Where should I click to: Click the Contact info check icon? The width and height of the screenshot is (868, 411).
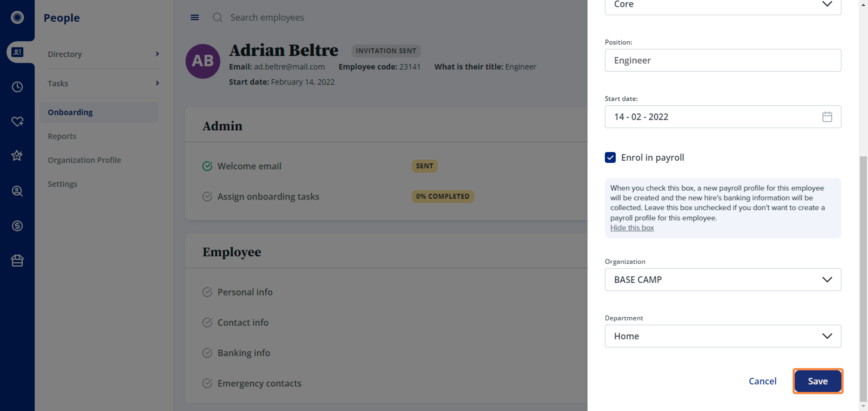click(x=207, y=322)
